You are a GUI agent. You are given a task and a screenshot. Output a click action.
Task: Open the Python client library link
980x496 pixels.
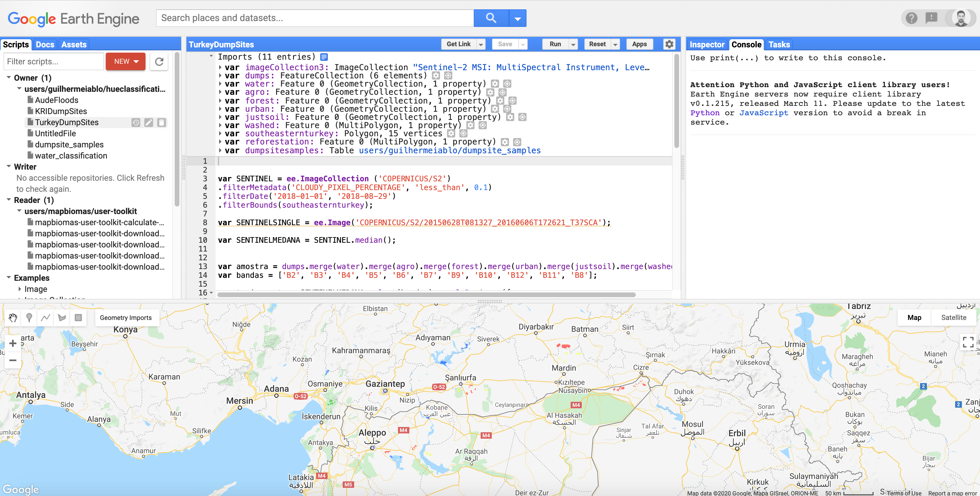[704, 113]
